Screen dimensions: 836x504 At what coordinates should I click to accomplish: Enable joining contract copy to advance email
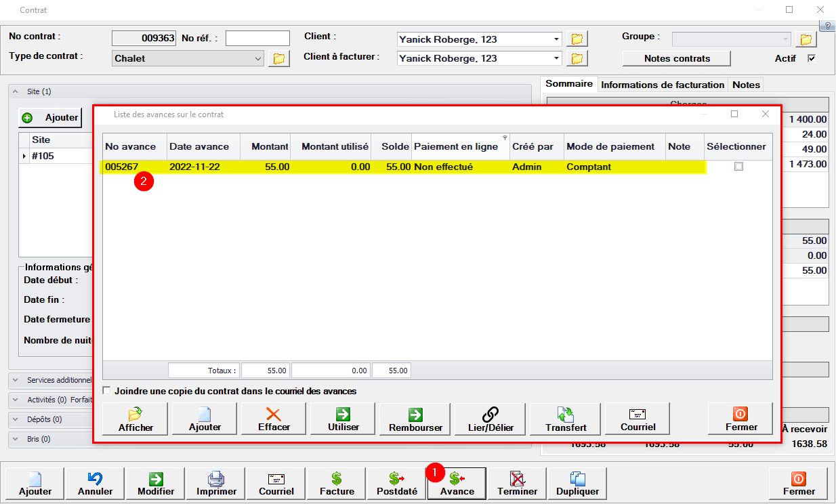107,391
